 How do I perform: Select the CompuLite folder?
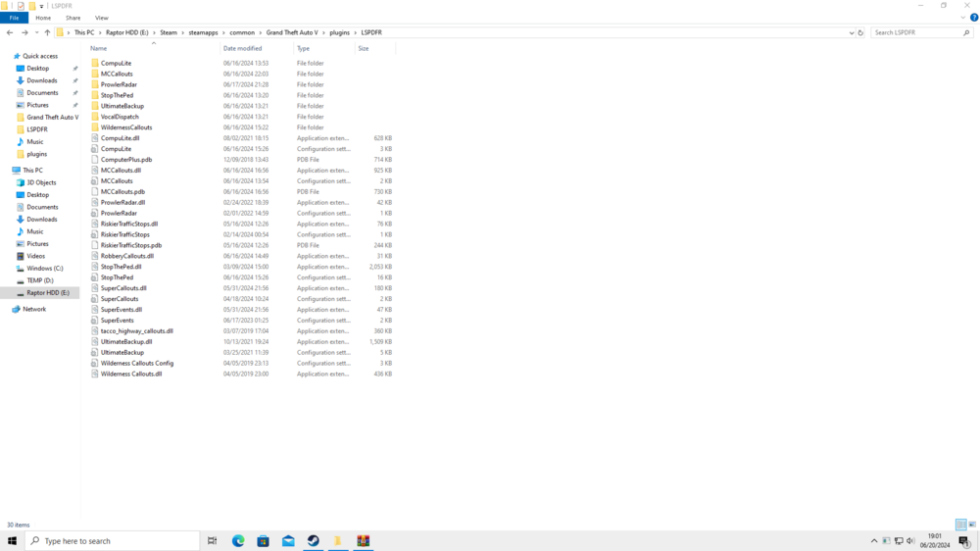117,63
